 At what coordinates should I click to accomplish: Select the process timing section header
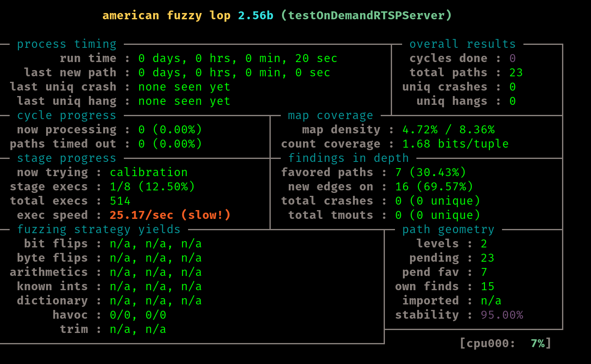point(66,44)
